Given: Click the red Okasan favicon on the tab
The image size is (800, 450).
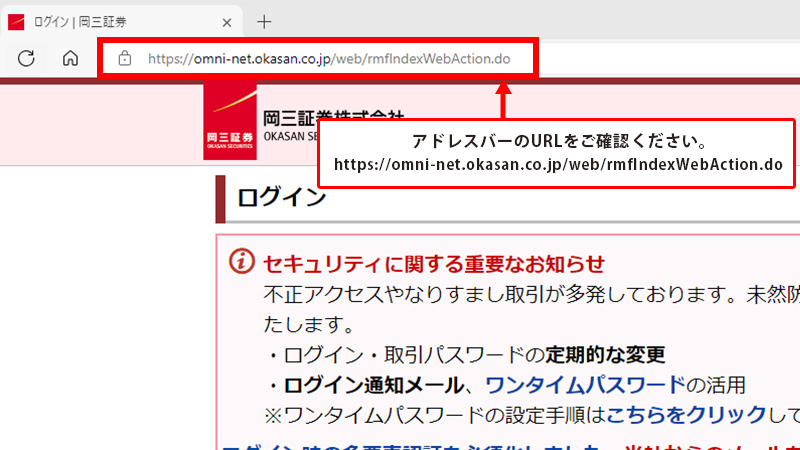Looking at the screenshot, I should [16, 21].
